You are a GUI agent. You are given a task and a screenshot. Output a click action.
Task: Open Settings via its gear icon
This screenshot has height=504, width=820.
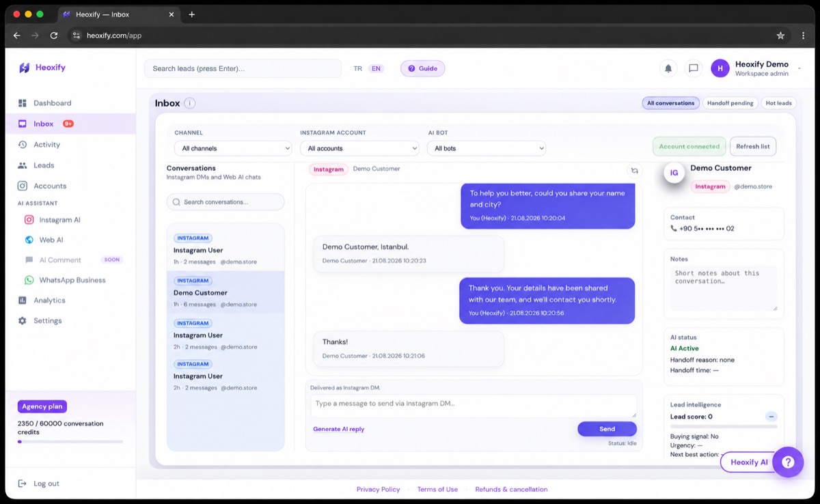coord(23,321)
